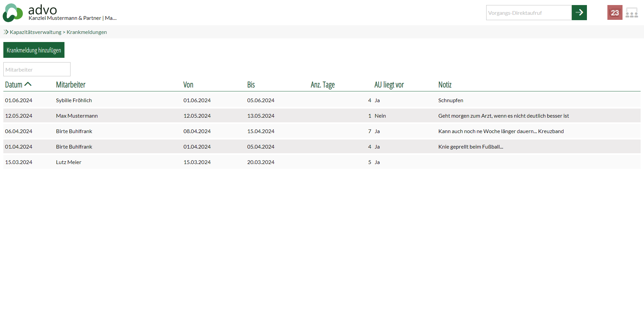Open Kapazitätsverwaltung breadcrumb link
Viewport: 644px width, 322px height.
(36, 32)
